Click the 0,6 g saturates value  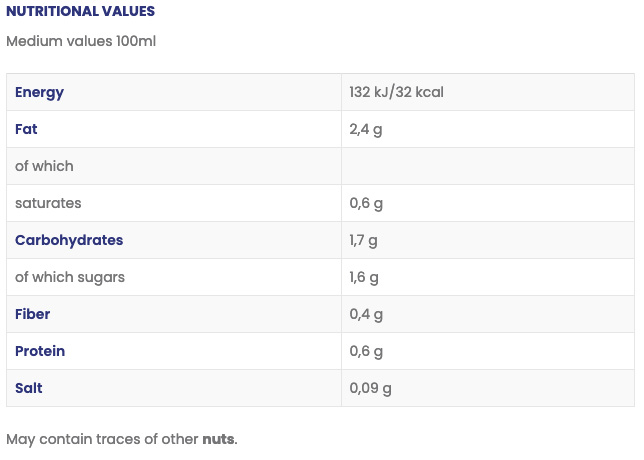coord(366,203)
